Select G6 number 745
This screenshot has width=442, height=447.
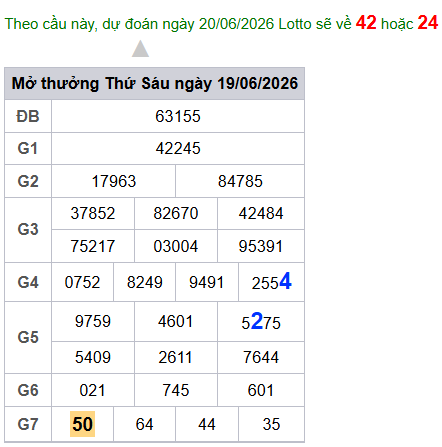176,390
